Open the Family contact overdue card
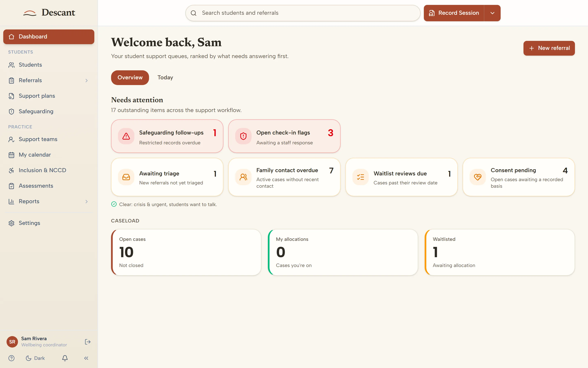 tap(284, 177)
